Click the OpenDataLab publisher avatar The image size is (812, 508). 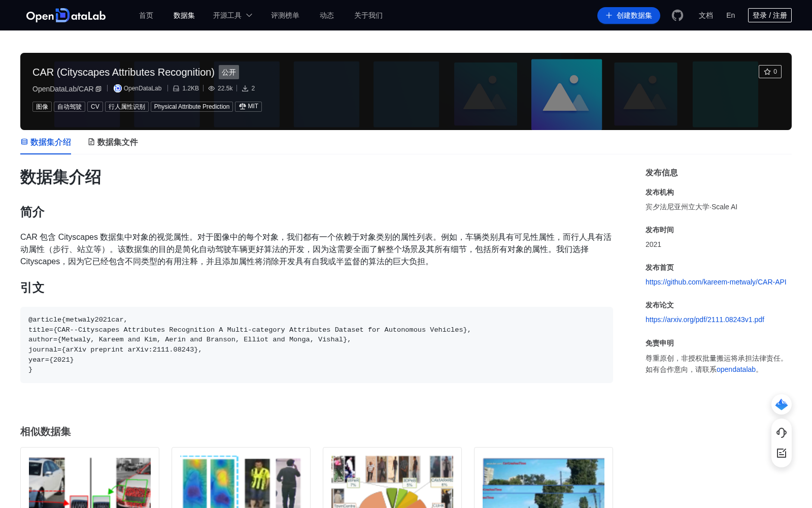118,88
